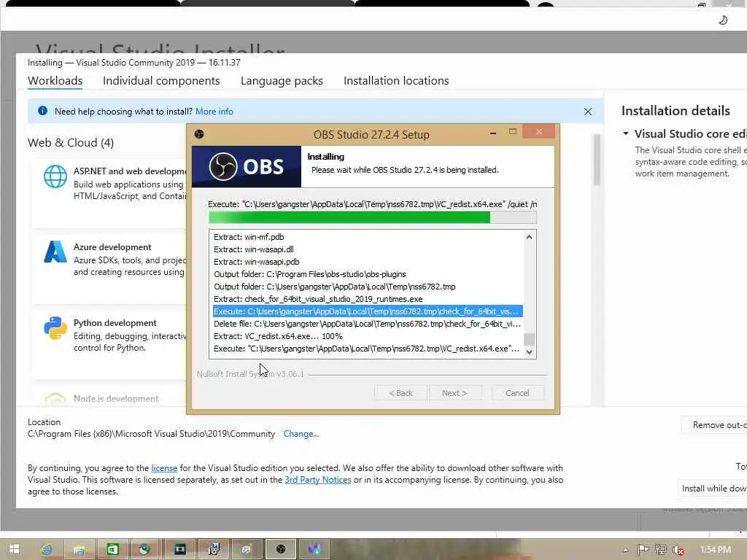Screen dimensions: 747x560
Task: Select the Node.js development workload
Action: 109,397
